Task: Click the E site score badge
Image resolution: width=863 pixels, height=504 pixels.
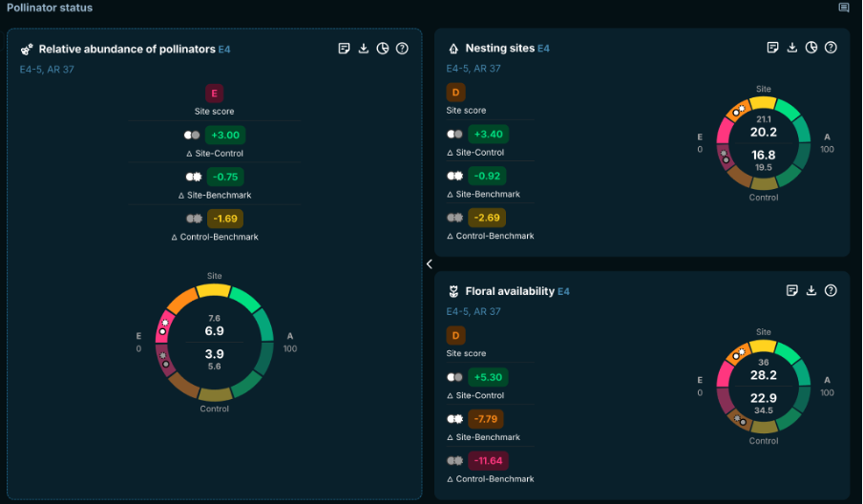Action: pos(214,93)
